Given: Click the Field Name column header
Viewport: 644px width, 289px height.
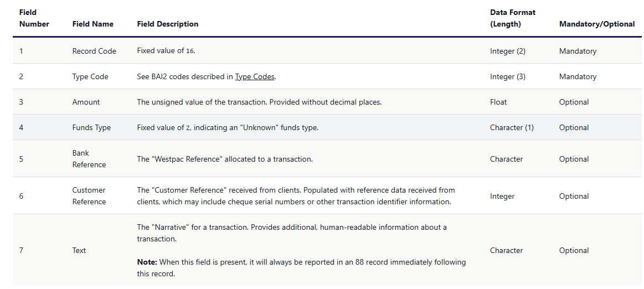Looking at the screenshot, I should coord(92,24).
